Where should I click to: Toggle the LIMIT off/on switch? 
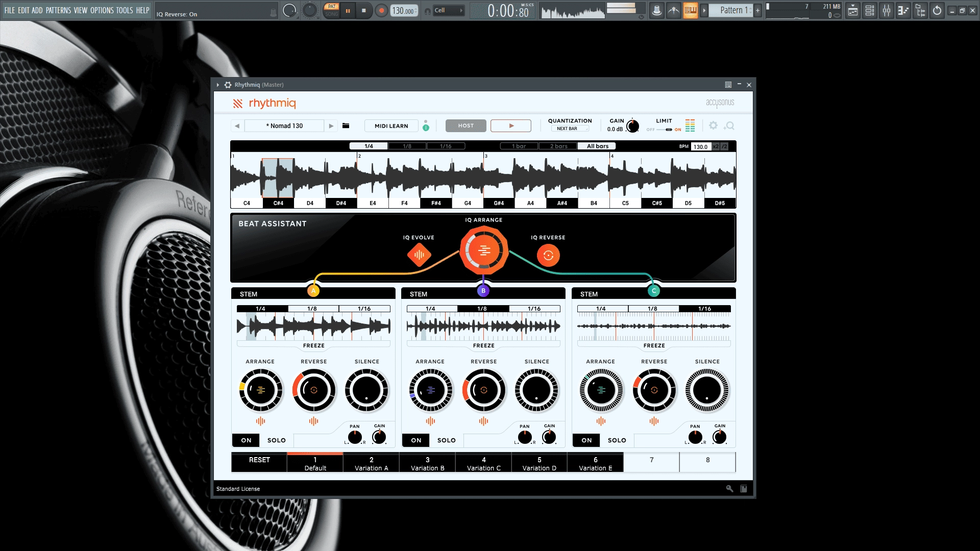click(665, 130)
